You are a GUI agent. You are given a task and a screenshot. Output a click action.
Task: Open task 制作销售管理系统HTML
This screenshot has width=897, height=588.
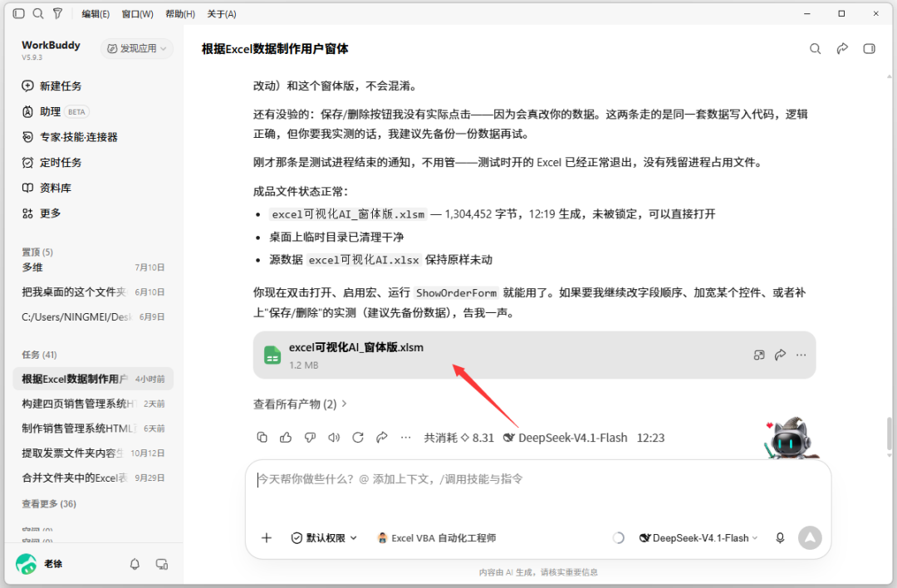(93, 428)
